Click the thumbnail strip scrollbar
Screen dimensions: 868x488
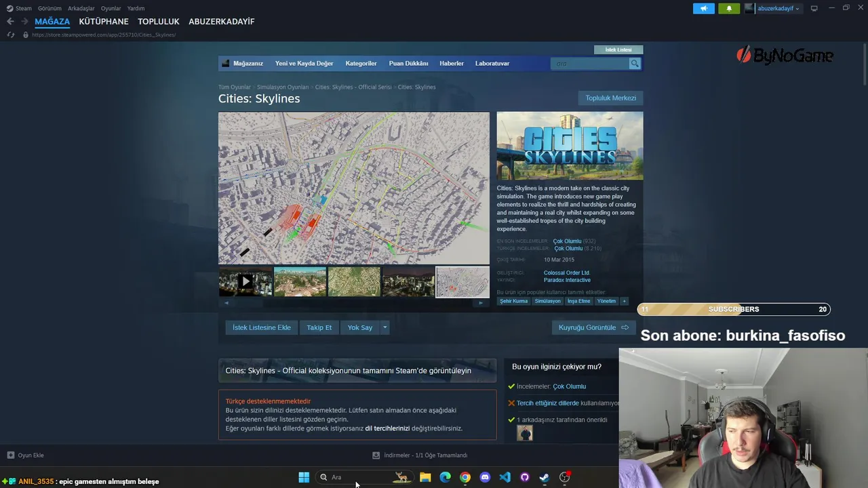tap(353, 302)
